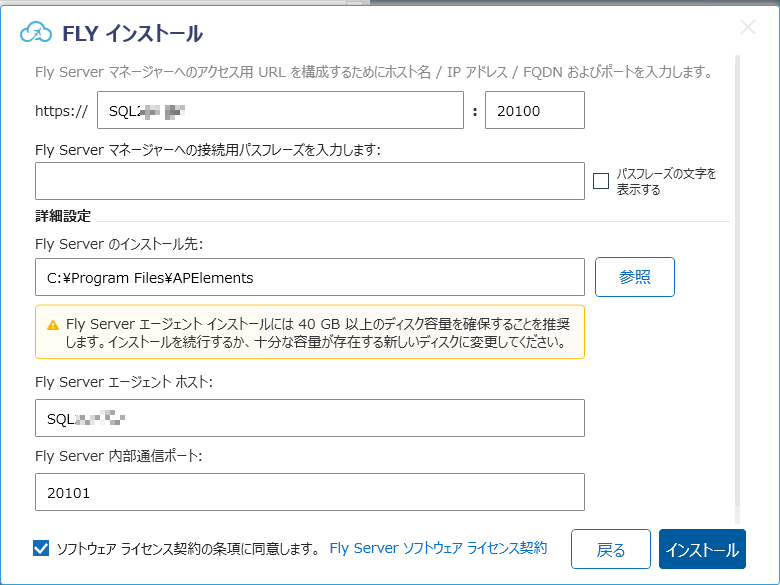This screenshot has height=585, width=780.
Task: Click the FLY インストール title text
Action: pos(132,33)
